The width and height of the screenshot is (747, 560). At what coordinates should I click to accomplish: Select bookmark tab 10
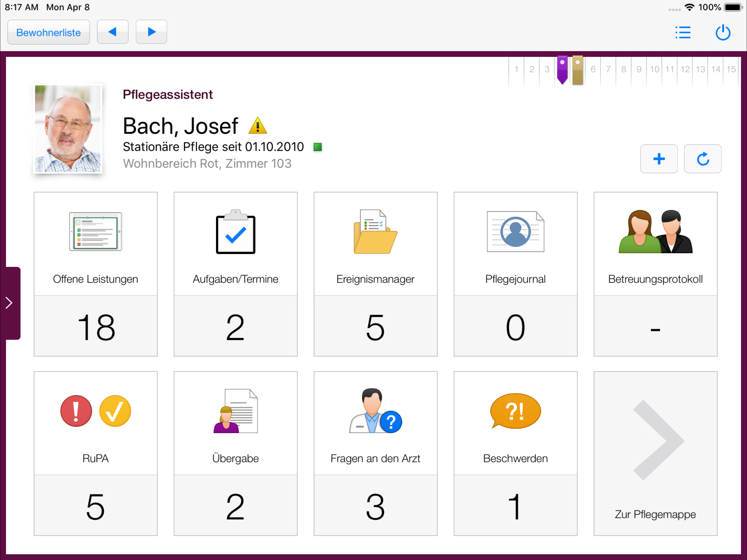655,69
